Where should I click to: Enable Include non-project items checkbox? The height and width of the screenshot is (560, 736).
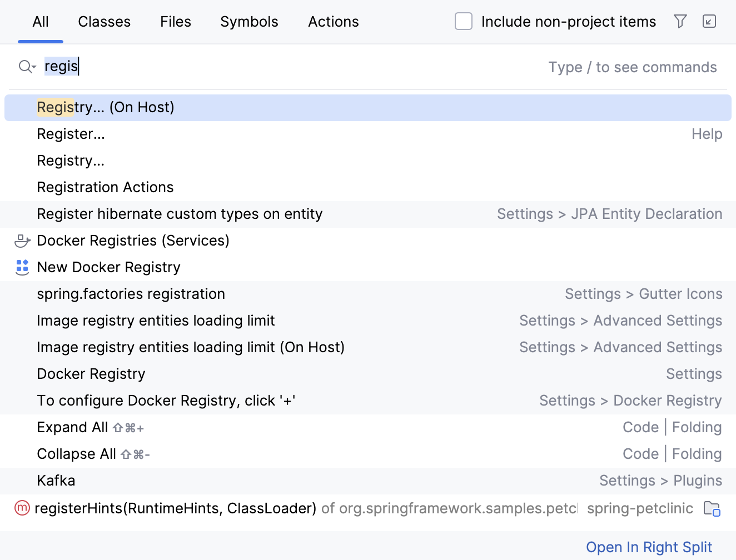click(464, 22)
